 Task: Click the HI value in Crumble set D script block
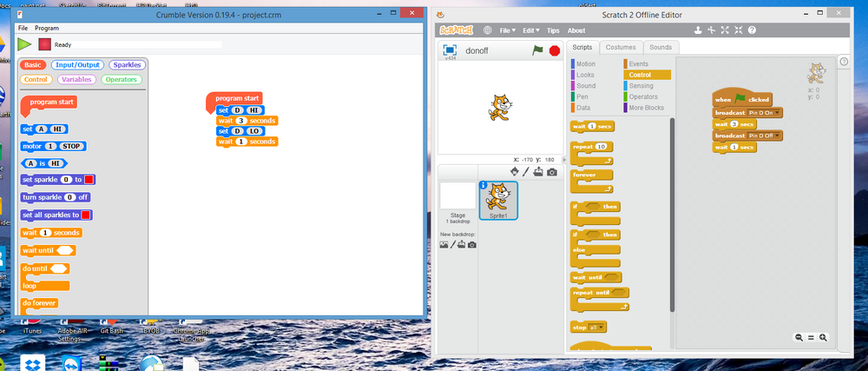(x=254, y=110)
